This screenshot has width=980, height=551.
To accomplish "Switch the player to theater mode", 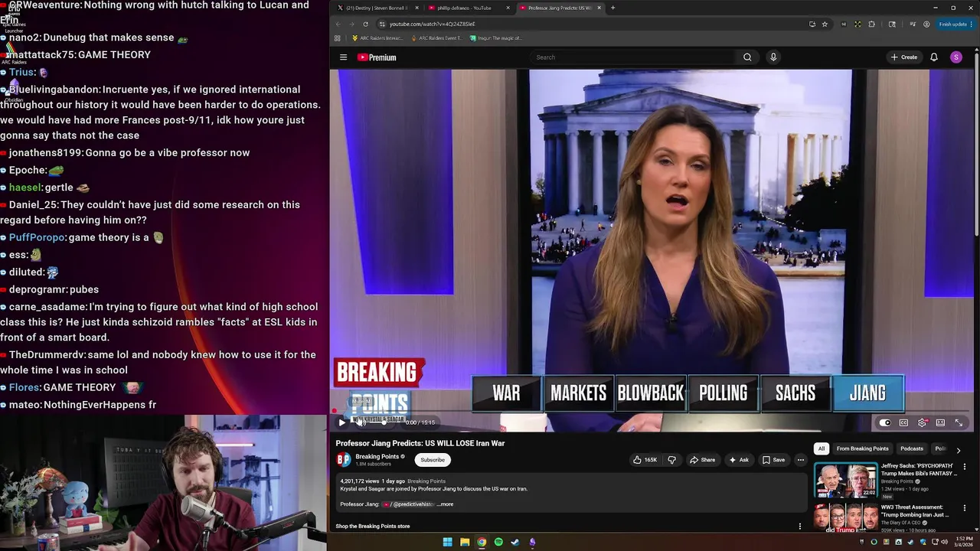I will [940, 422].
